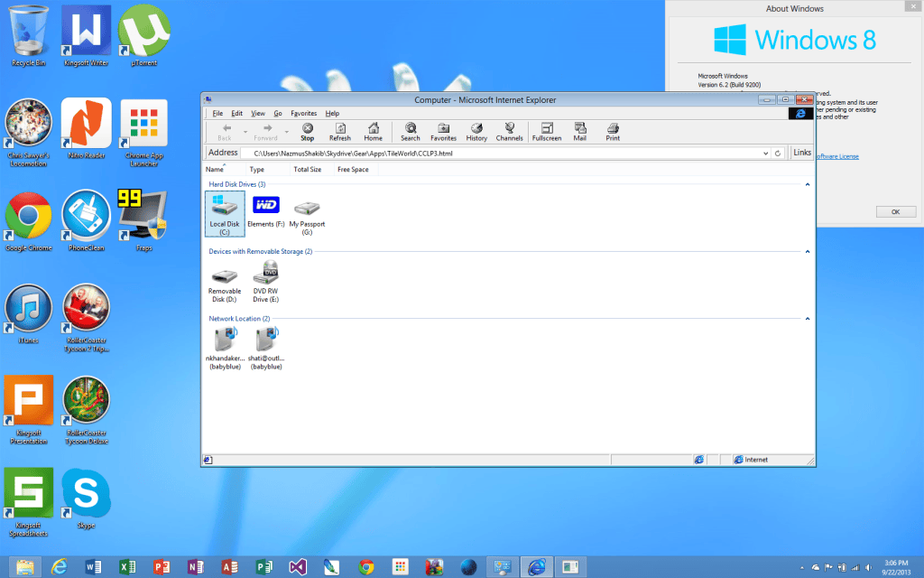Open Visual Studio on the taskbar
The width and height of the screenshot is (924, 578).
[x=298, y=567]
